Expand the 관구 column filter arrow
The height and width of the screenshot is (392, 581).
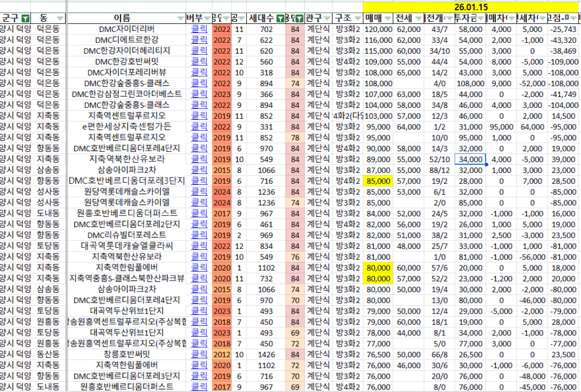[328, 19]
